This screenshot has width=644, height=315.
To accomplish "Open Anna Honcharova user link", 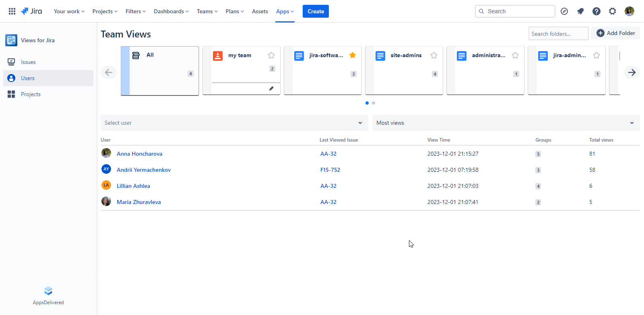I will [x=139, y=154].
